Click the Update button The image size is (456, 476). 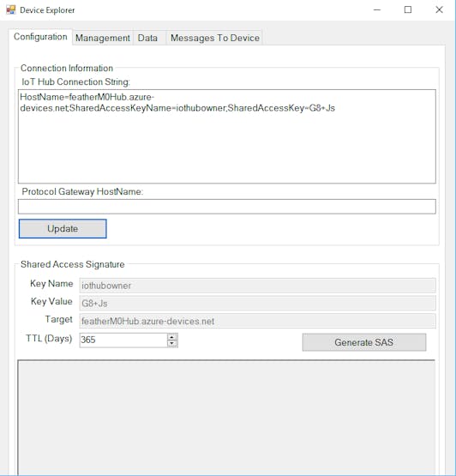click(63, 229)
